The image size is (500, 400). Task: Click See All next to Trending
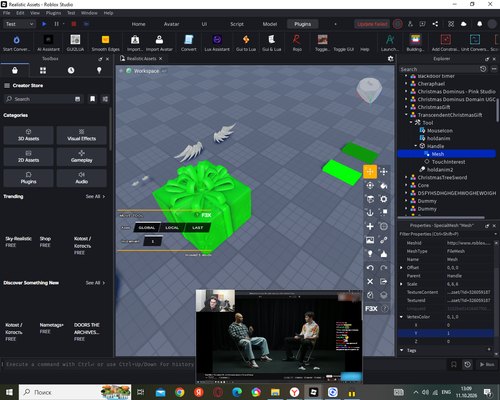tap(95, 197)
